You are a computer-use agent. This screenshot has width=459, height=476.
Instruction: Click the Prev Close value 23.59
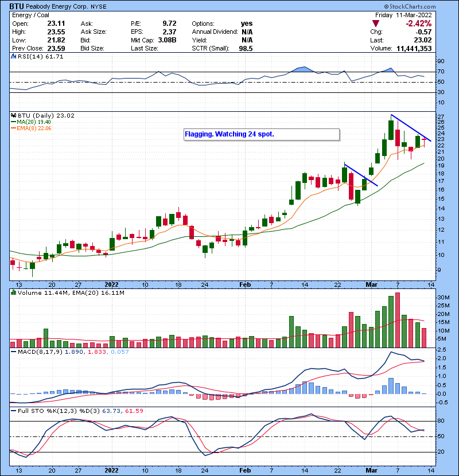pyautogui.click(x=56, y=49)
